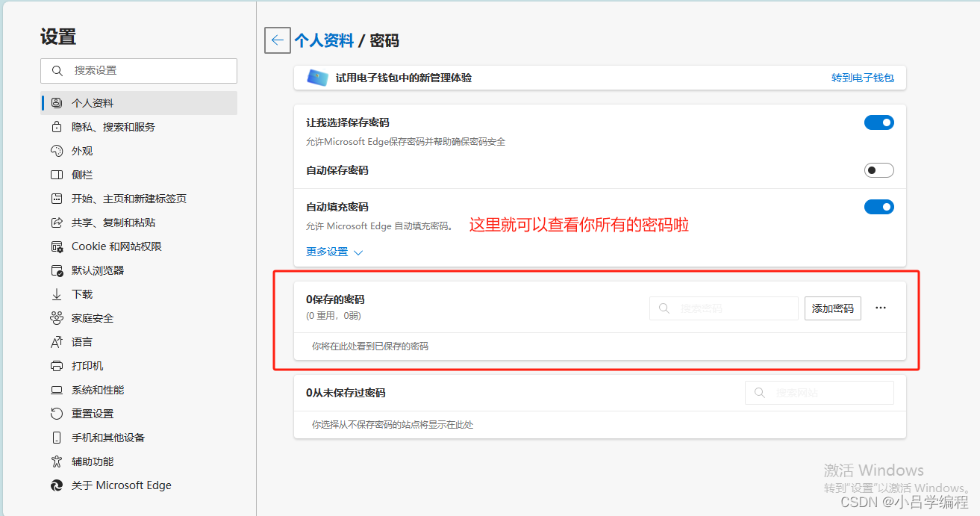The height and width of the screenshot is (516, 980).
Task: Click the profile icon beside 个人资料
Action: point(57,103)
